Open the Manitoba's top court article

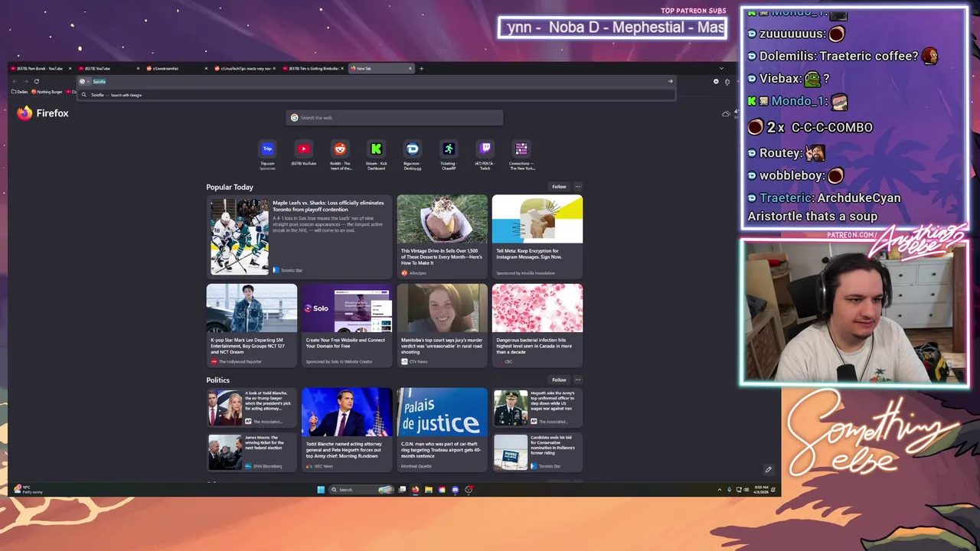[x=442, y=326]
